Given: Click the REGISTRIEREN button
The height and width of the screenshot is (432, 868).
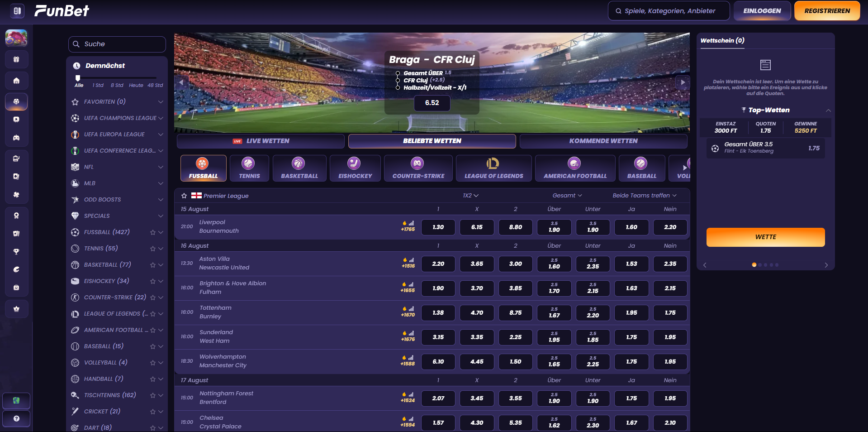Looking at the screenshot, I should pyautogui.click(x=827, y=10).
